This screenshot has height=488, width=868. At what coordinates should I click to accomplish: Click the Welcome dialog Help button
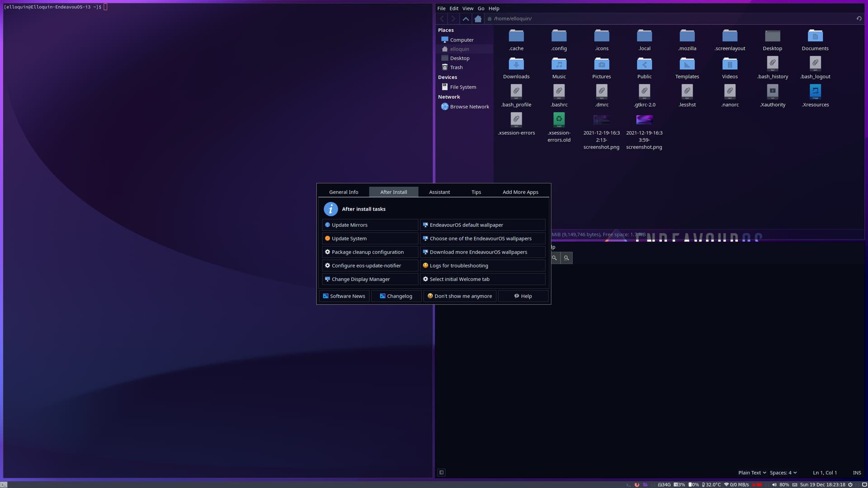pos(523,296)
